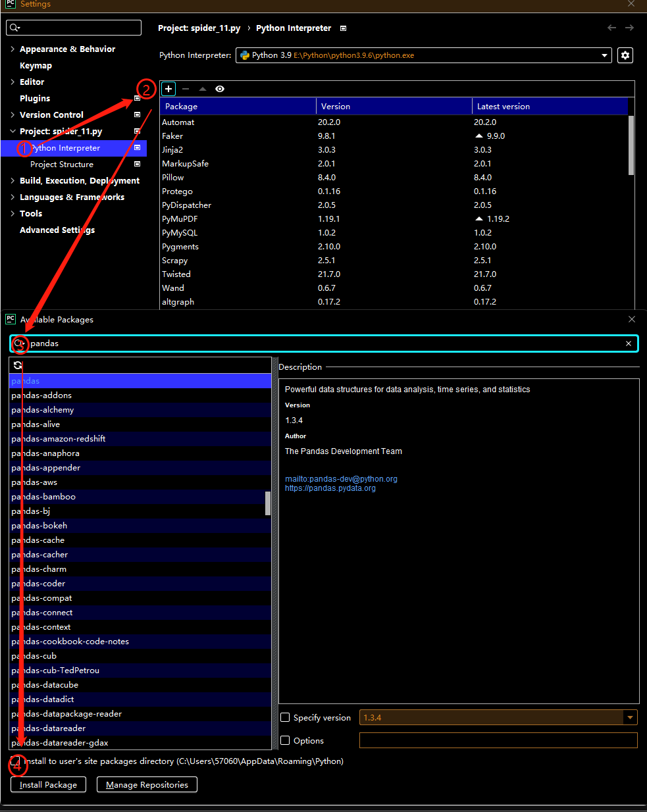Viewport: 647px width, 812px height.
Task: Expand the Tools section
Action: 13,213
